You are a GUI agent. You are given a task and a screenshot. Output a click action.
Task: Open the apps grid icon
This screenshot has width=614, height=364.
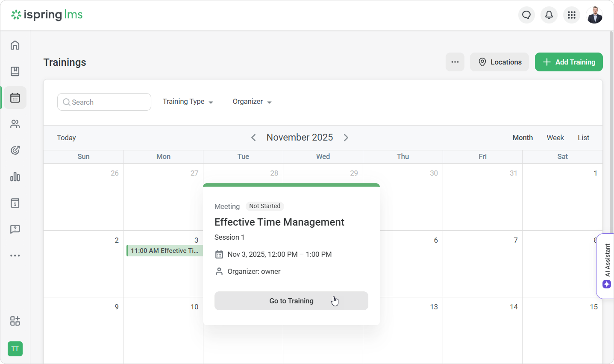572,15
